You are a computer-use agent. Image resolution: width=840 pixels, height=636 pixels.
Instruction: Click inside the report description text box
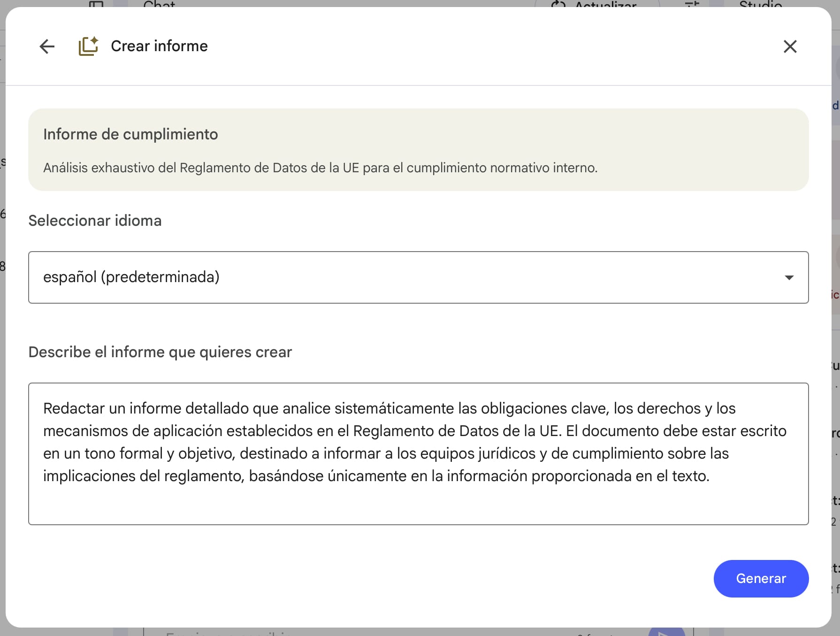(418, 453)
